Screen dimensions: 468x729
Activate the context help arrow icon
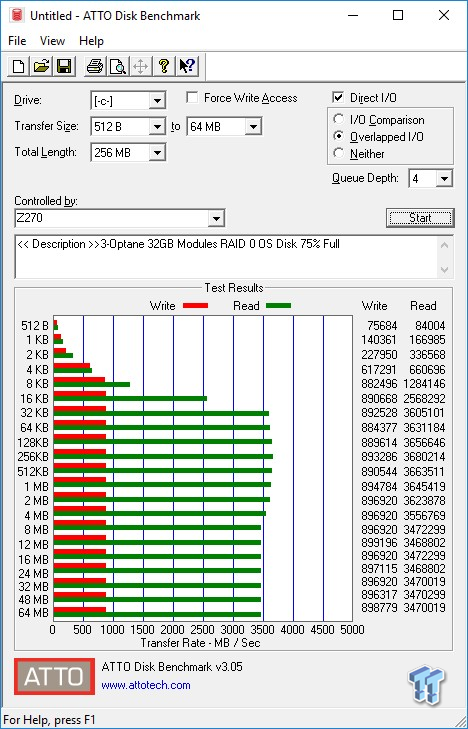187,66
